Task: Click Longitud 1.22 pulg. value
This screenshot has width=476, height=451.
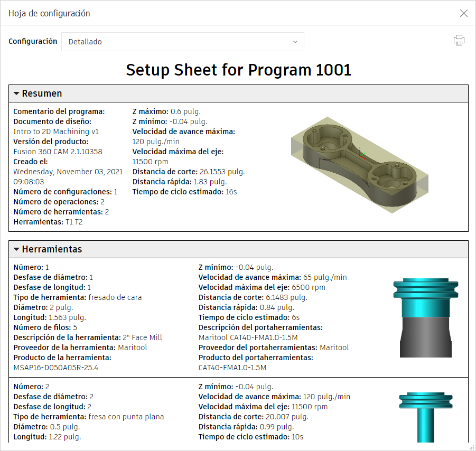Action: [64, 437]
